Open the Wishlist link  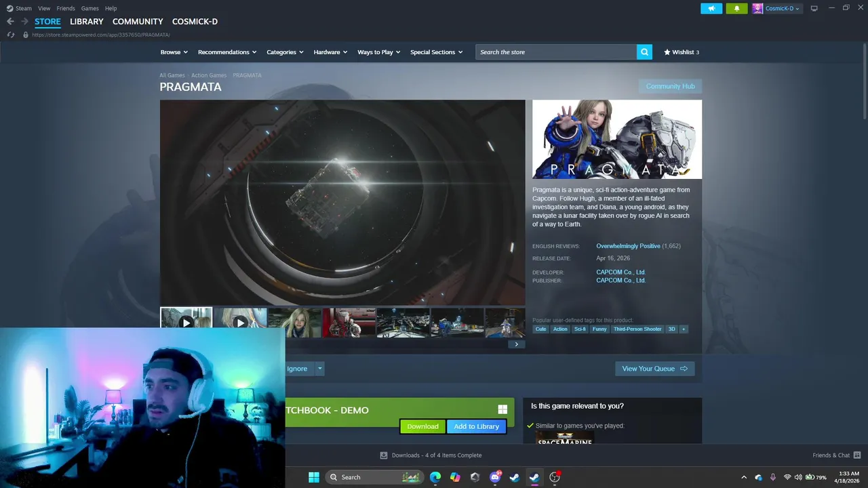(x=682, y=52)
